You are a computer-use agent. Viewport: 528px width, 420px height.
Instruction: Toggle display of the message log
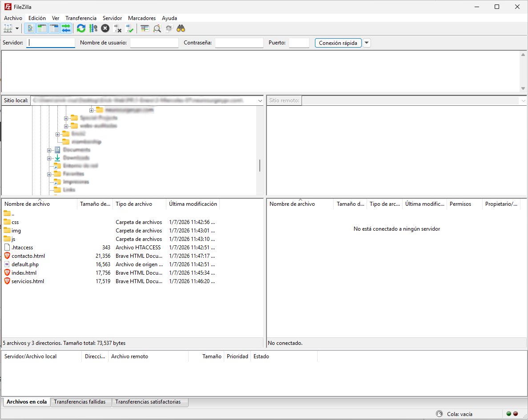(x=29, y=28)
